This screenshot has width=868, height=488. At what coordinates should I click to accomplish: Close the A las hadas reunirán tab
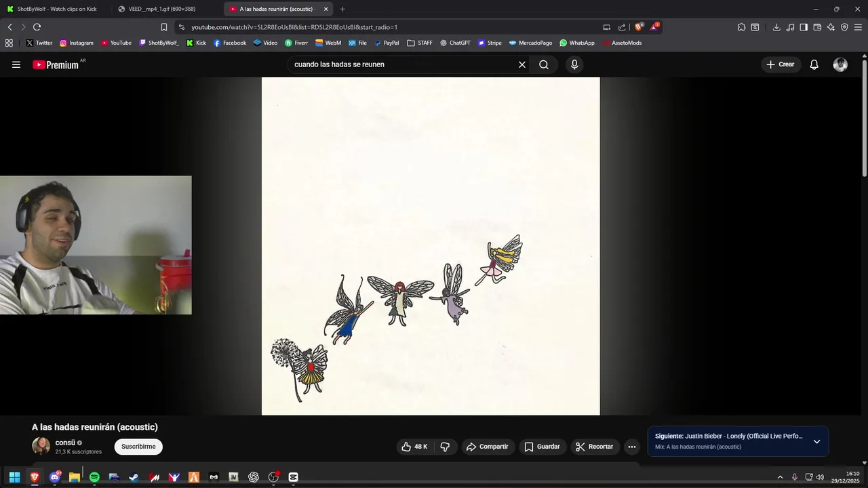click(x=325, y=9)
